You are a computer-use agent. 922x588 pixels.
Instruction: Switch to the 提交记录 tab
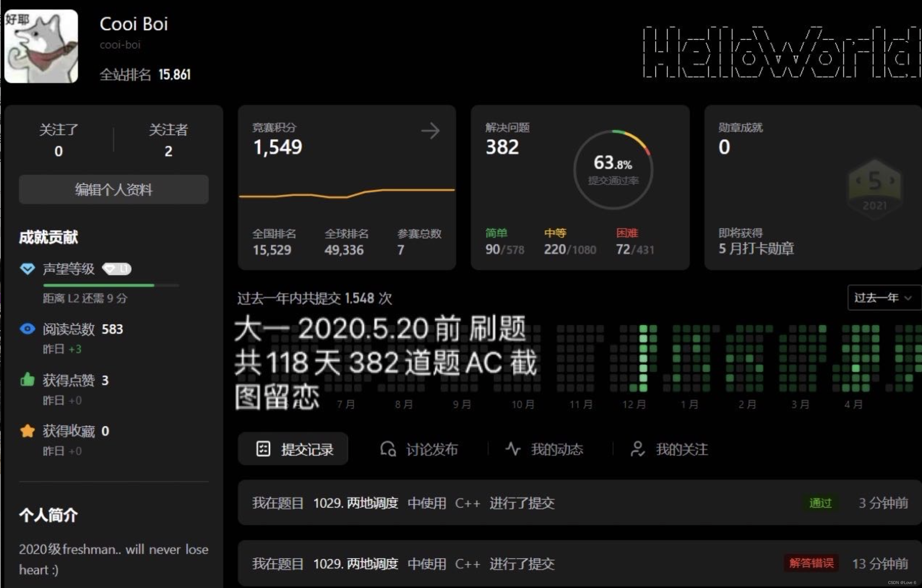[x=293, y=449]
